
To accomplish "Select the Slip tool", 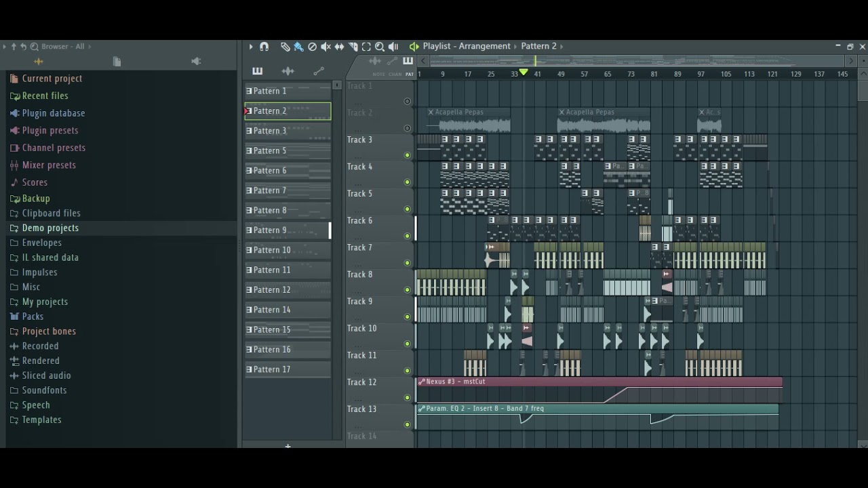I will point(339,46).
